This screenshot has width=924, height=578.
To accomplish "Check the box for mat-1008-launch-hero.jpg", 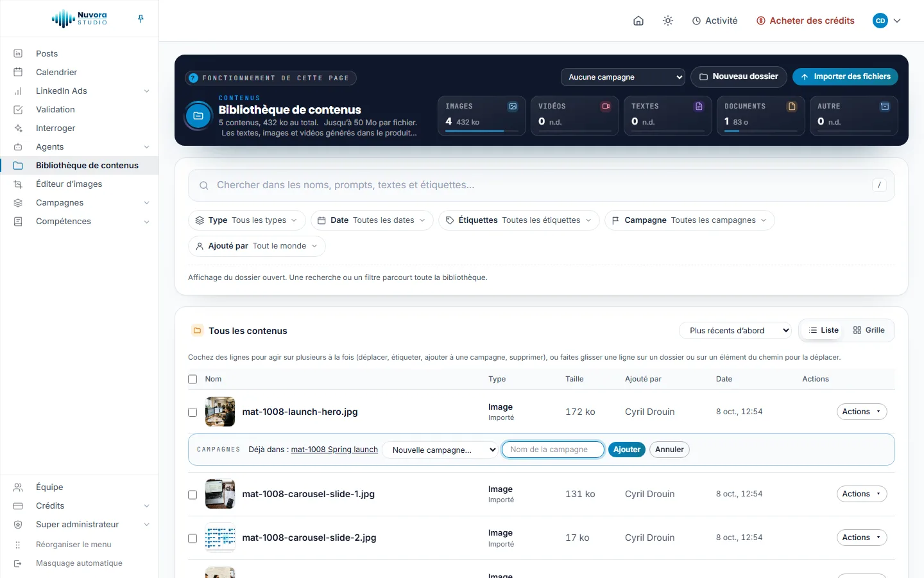I will click(x=193, y=412).
